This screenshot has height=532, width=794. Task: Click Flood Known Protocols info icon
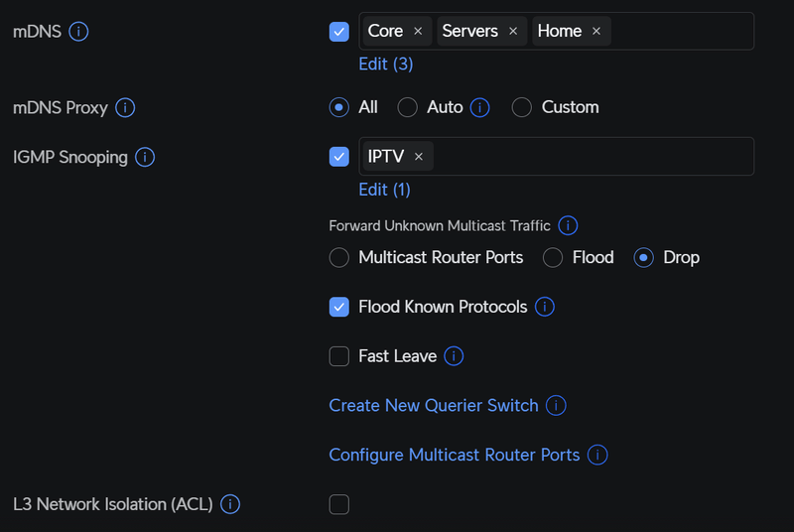point(545,307)
